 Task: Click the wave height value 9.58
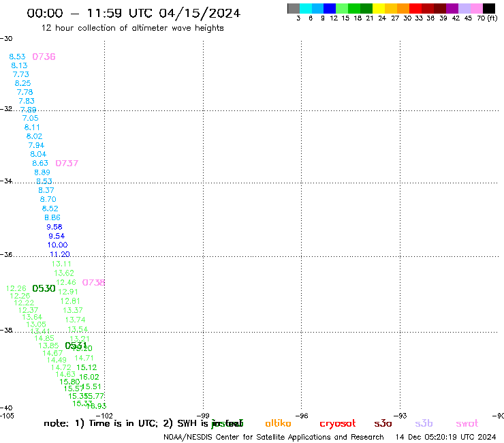tap(54, 227)
